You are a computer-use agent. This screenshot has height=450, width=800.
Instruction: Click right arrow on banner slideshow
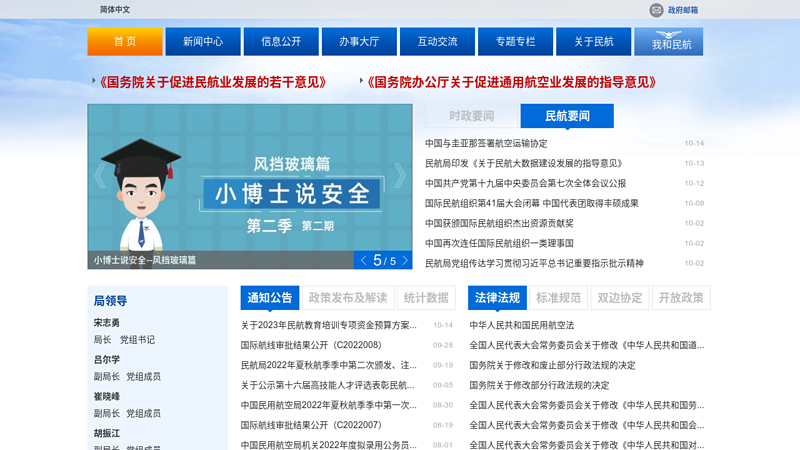(x=400, y=176)
